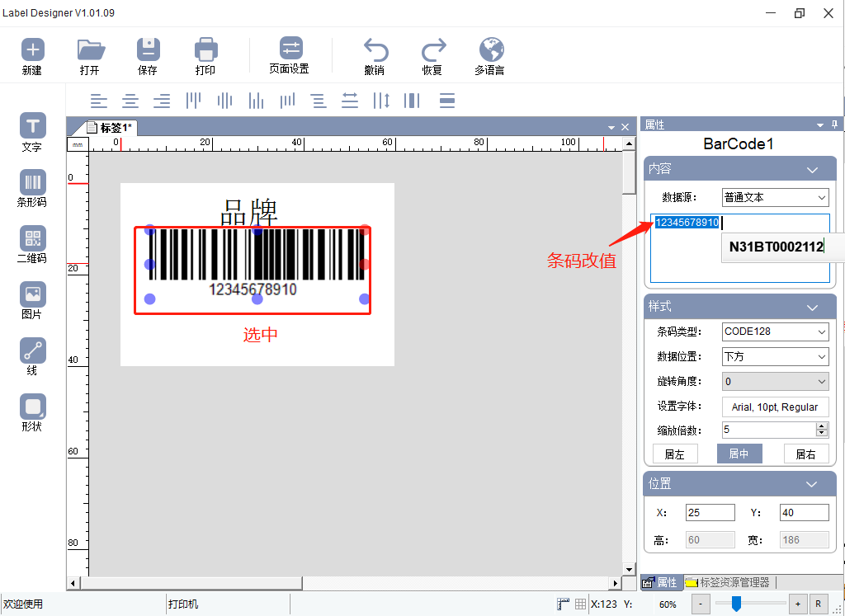Set barcode alignment to 居中
The width and height of the screenshot is (845, 616).
point(739,454)
